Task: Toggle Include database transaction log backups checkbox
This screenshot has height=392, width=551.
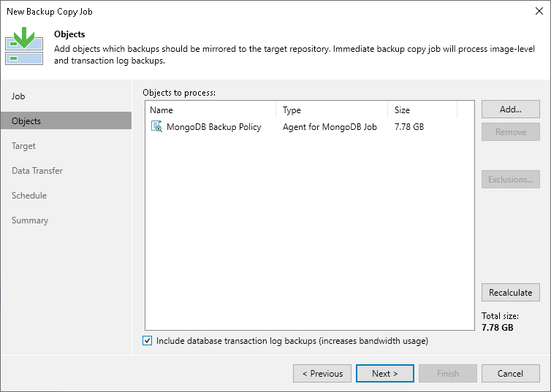Action: [147, 341]
